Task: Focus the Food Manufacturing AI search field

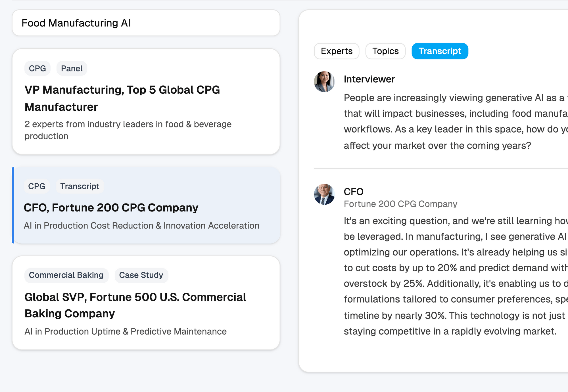Action: 146,23
